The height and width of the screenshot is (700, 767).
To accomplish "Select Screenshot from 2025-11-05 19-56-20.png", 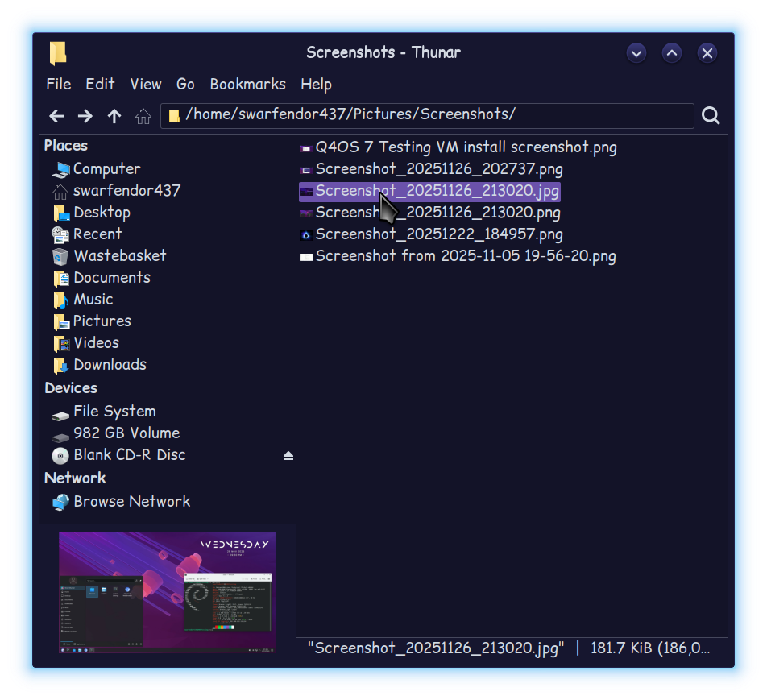I will (x=465, y=256).
